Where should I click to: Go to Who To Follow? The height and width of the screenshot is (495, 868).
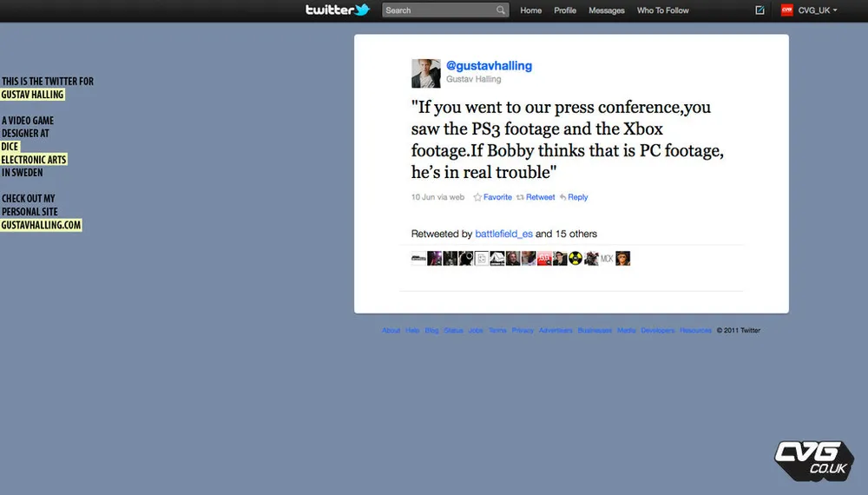pos(662,10)
